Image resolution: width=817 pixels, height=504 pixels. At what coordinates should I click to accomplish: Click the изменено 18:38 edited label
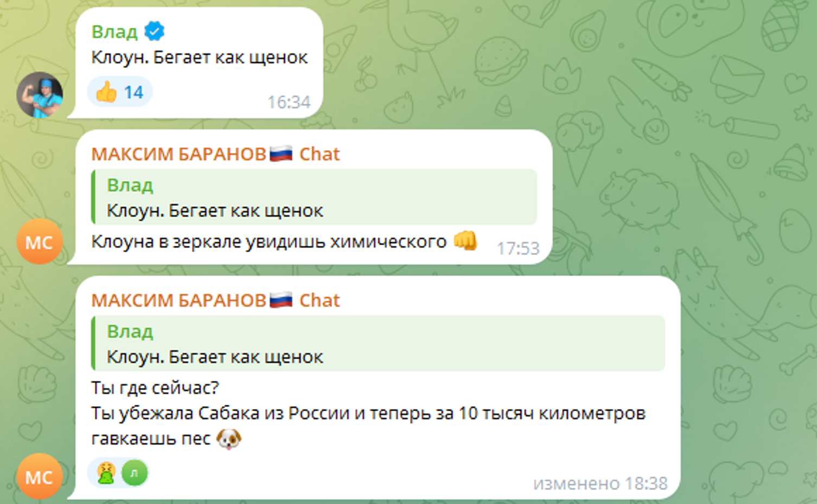point(600,483)
